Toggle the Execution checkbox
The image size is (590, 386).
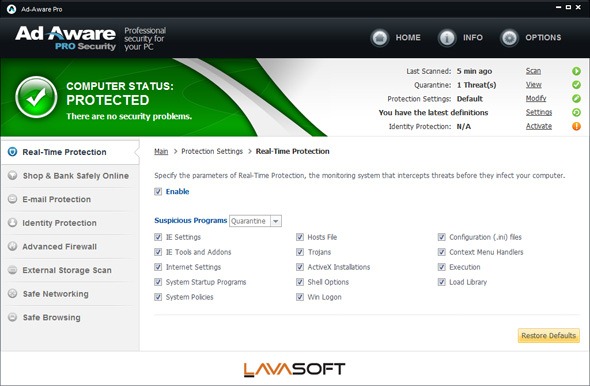442,267
